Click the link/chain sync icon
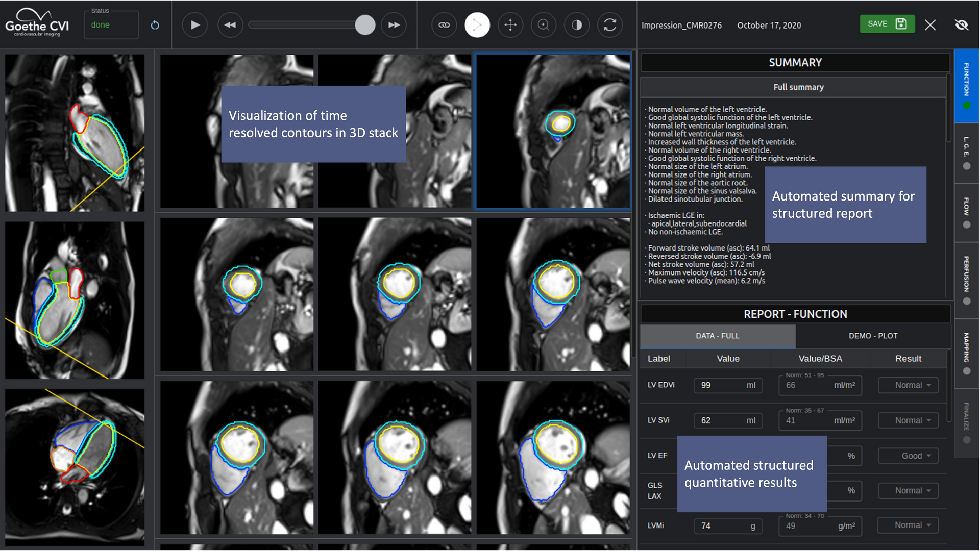 (444, 25)
